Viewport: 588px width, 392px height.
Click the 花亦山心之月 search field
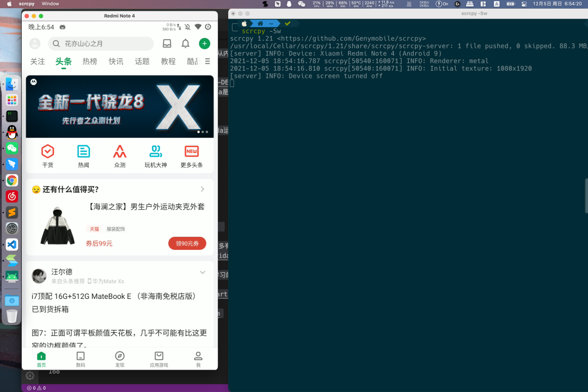(101, 44)
